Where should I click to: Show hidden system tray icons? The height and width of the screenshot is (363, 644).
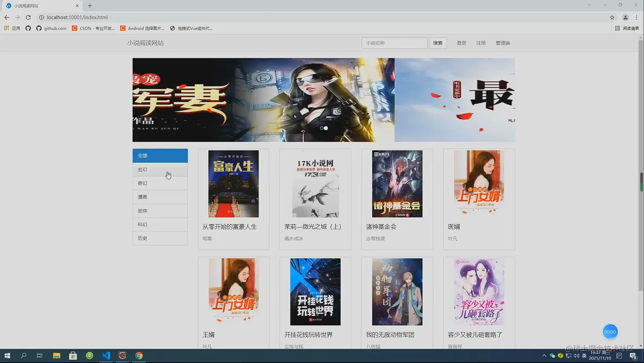[x=544, y=356]
